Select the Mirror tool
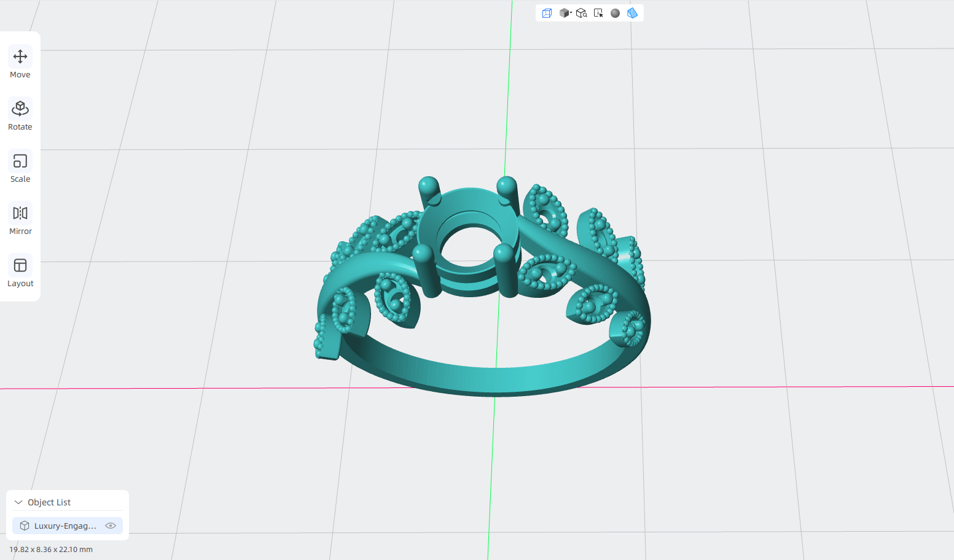Image resolution: width=954 pixels, height=560 pixels. (x=20, y=220)
